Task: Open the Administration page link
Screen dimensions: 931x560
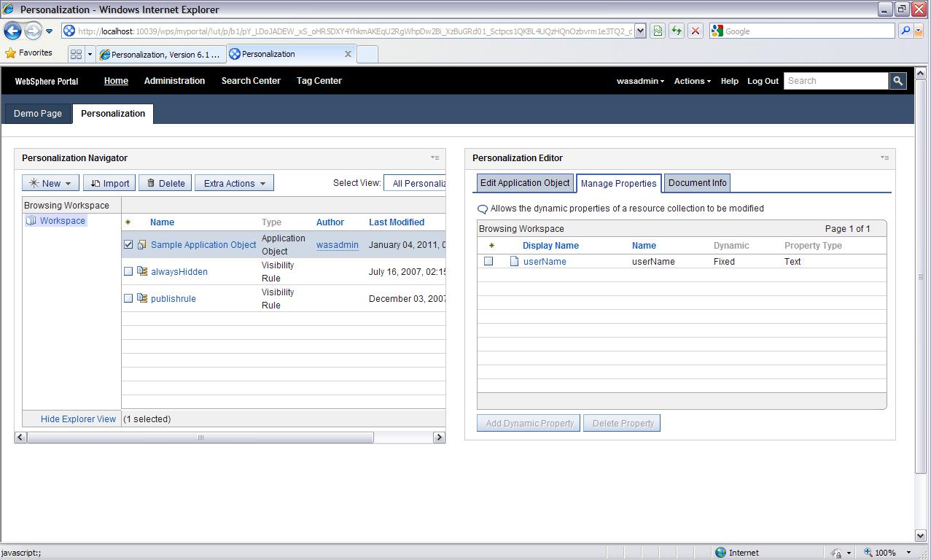Action: [174, 81]
